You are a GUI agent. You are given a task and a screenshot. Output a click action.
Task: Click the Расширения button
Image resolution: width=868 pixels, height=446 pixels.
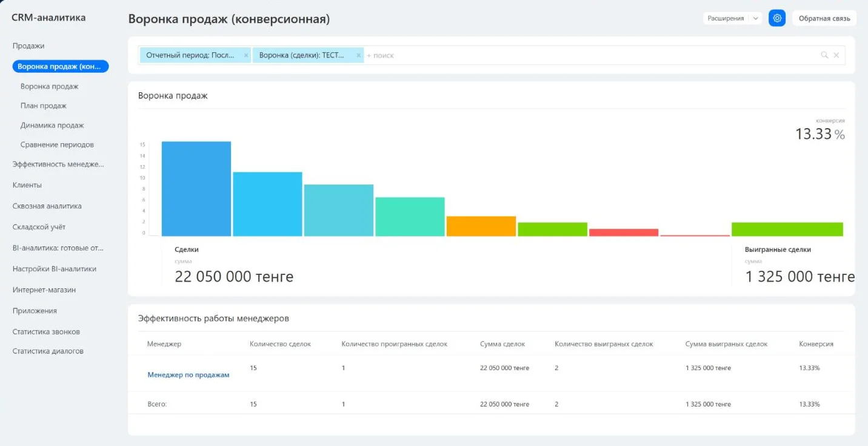[726, 18]
